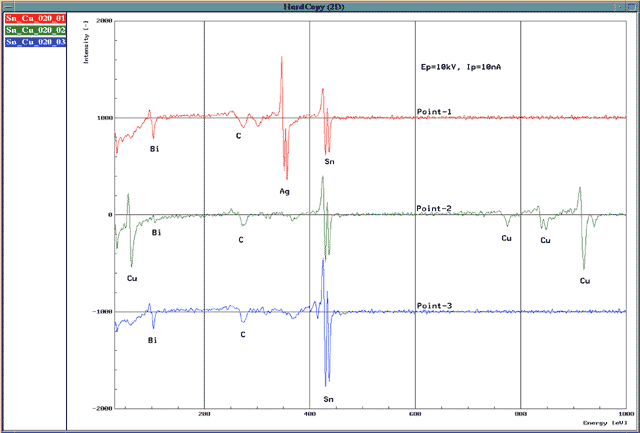This screenshot has height=433, width=640.
Task: Click the C label under the blue spectrum
Action: click(243, 334)
